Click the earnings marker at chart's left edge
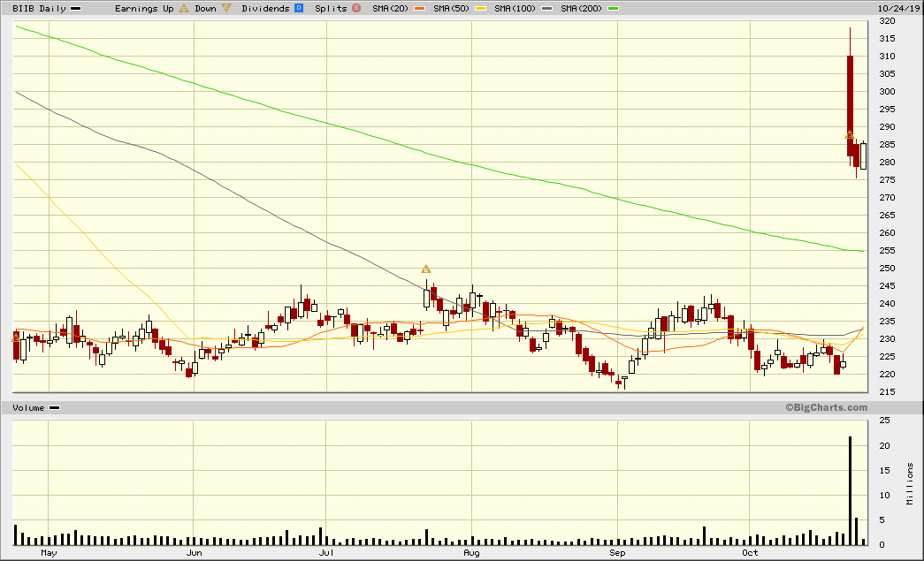Screen dimensions: 924x561 [x=15, y=337]
